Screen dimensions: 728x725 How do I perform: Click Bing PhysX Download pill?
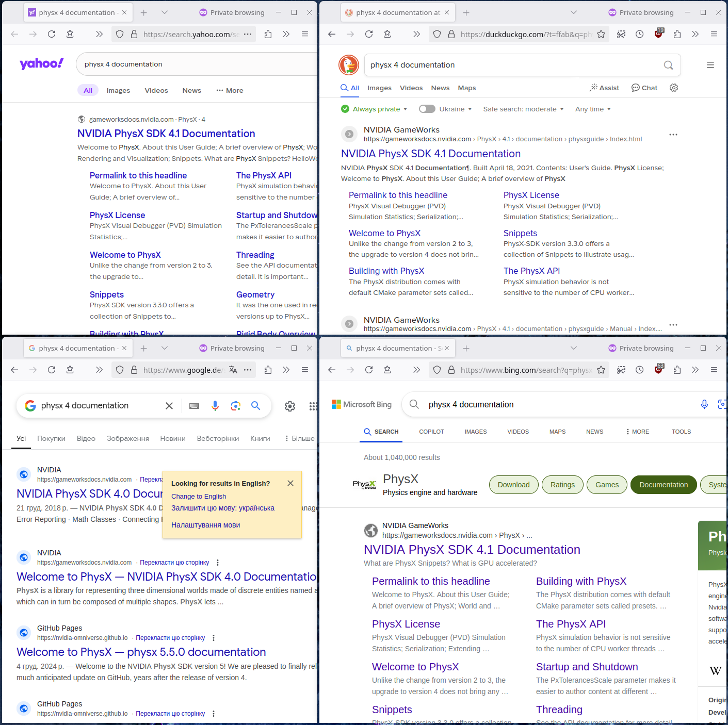pyautogui.click(x=513, y=485)
